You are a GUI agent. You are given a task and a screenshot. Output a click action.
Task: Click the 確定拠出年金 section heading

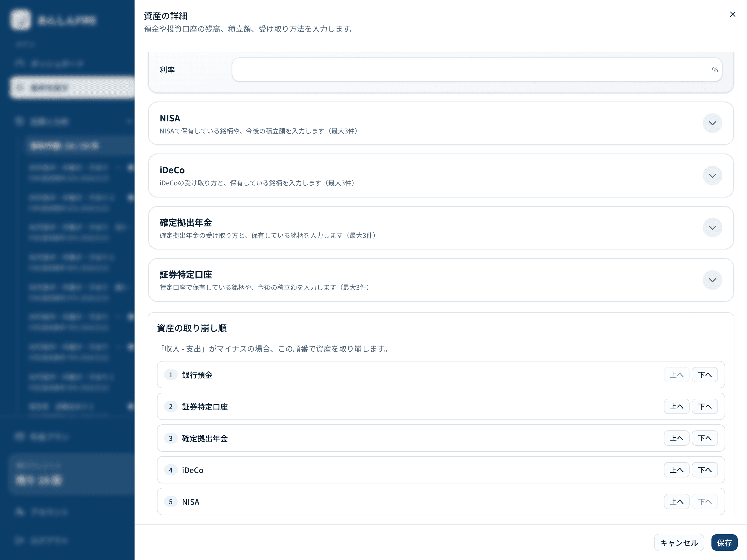click(186, 223)
